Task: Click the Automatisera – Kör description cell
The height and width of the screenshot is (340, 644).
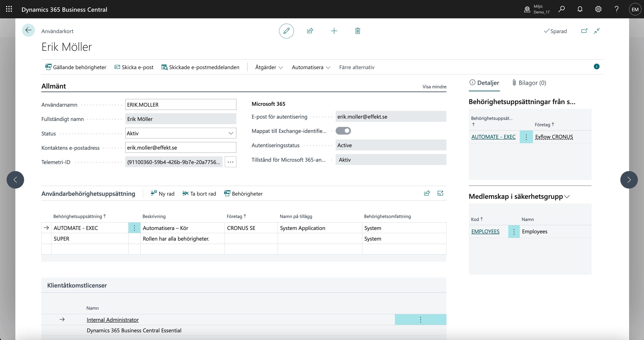Action: (x=182, y=228)
